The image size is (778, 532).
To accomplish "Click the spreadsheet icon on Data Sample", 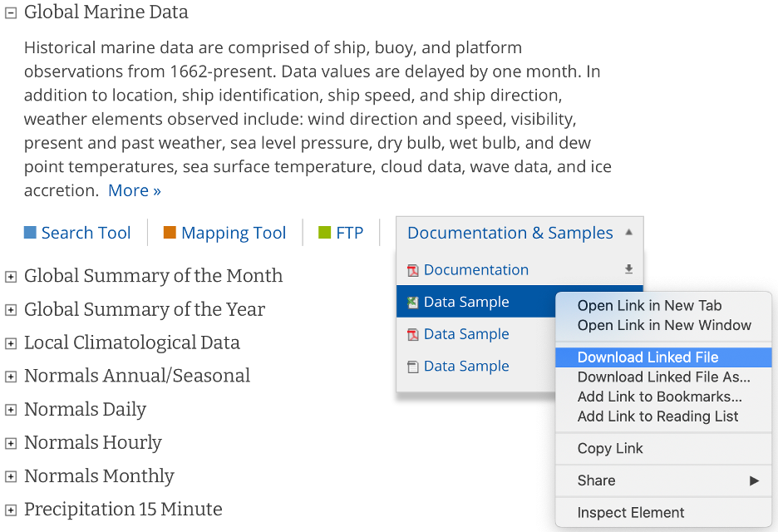I will tap(413, 303).
